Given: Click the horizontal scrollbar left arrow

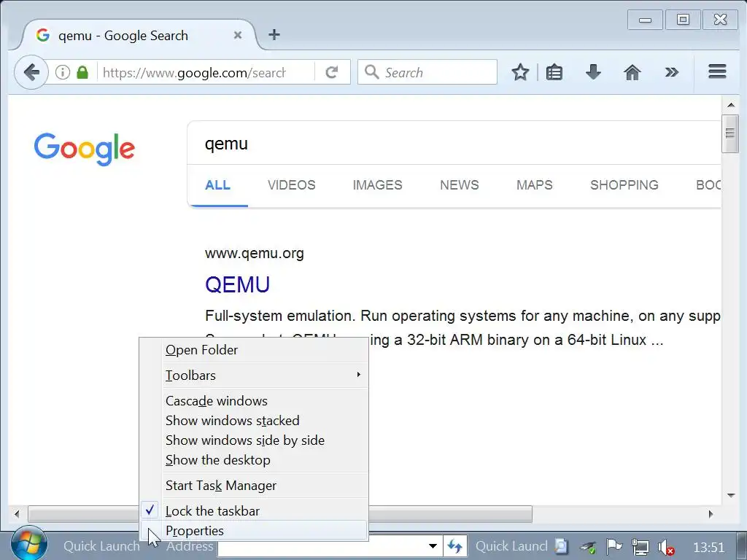Looking at the screenshot, I should pyautogui.click(x=18, y=514).
